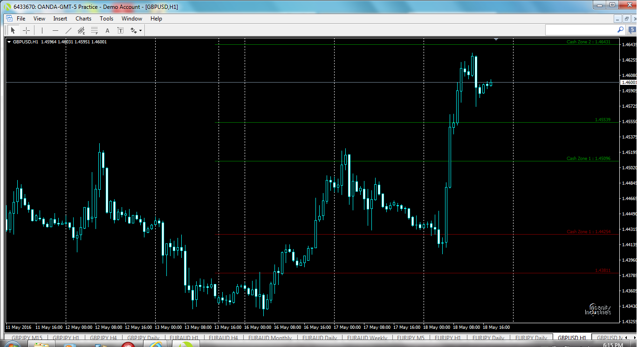This screenshot has width=644, height=347.
Task: Click the chart document icon beside File
Action: [8, 19]
